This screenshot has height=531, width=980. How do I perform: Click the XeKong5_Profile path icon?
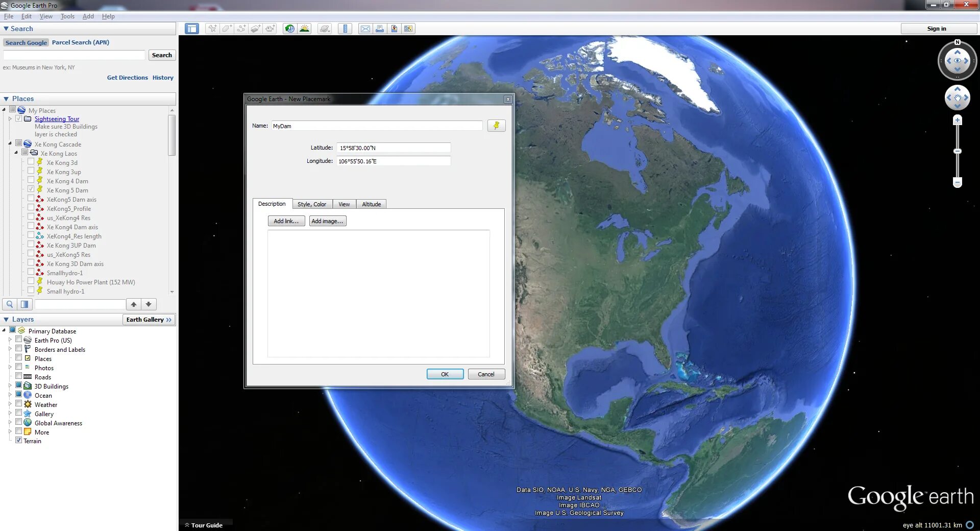pyautogui.click(x=40, y=208)
